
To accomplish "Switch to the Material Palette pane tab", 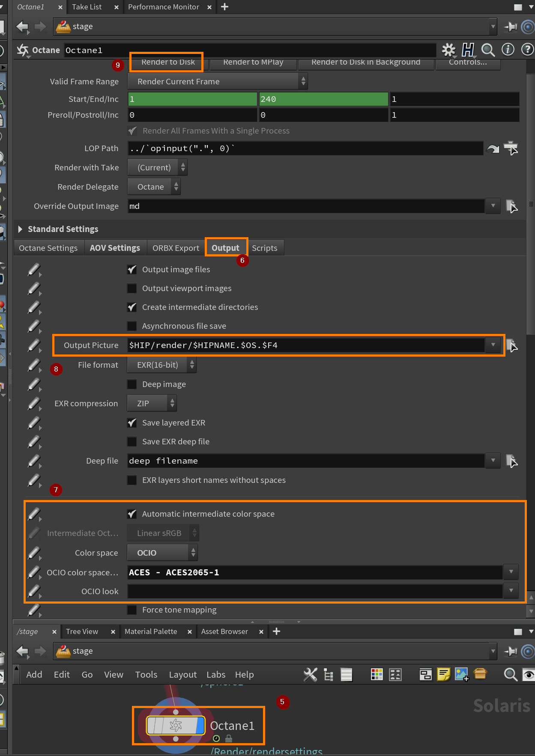I will click(x=151, y=631).
